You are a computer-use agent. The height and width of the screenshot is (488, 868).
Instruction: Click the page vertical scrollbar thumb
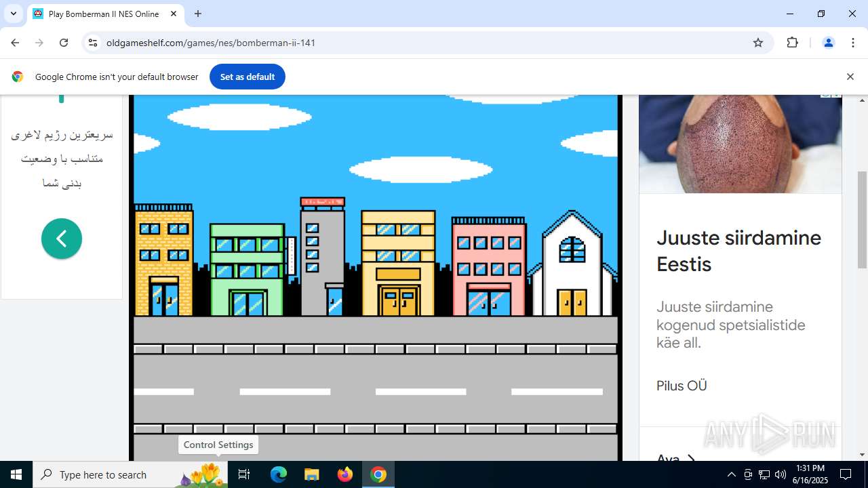point(862,220)
